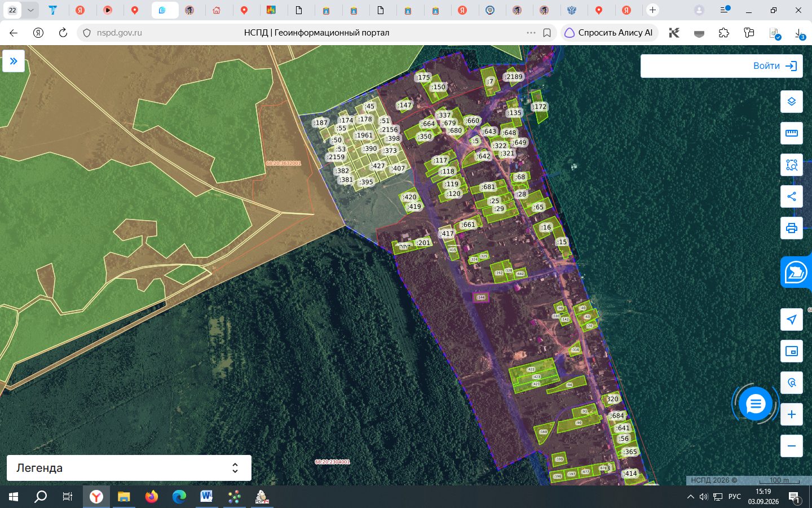This screenshot has height=508, width=812.
Task: Open the map layers panel icon
Action: [792, 102]
